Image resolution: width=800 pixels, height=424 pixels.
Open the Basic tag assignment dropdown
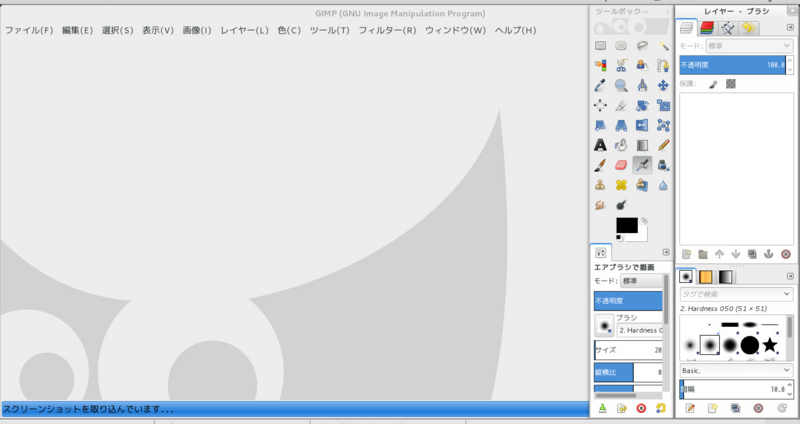pos(736,370)
